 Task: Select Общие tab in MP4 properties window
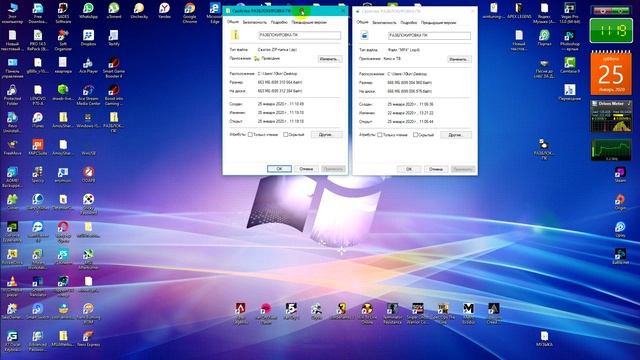click(362, 22)
